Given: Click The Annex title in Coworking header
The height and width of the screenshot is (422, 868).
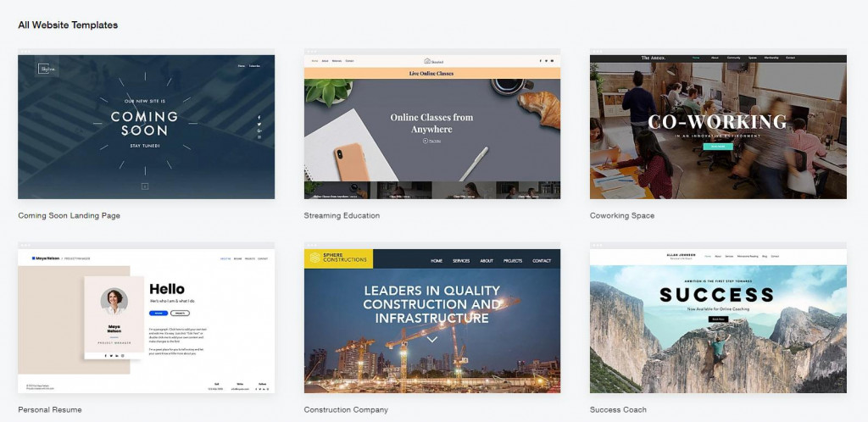Looking at the screenshot, I should pyautogui.click(x=654, y=58).
